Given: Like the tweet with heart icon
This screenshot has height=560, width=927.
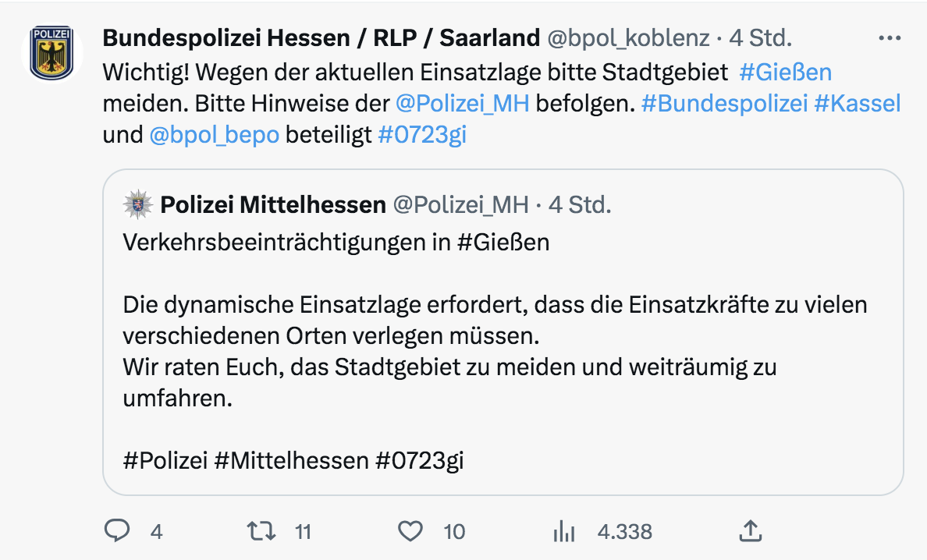Looking at the screenshot, I should [x=410, y=531].
